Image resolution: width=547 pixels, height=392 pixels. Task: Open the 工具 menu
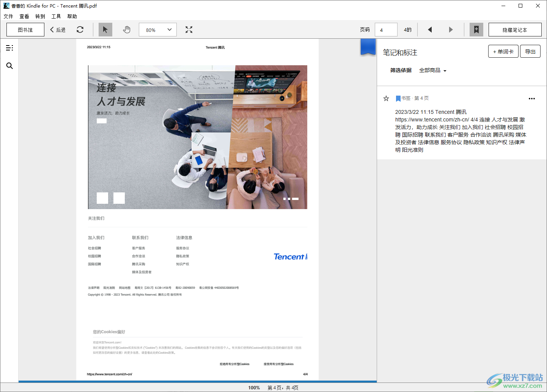[x=56, y=16]
